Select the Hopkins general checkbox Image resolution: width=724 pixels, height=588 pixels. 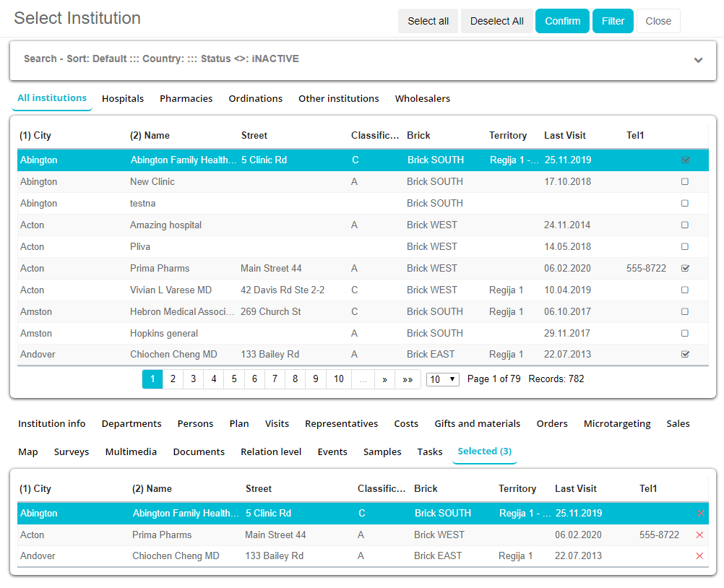(x=685, y=334)
